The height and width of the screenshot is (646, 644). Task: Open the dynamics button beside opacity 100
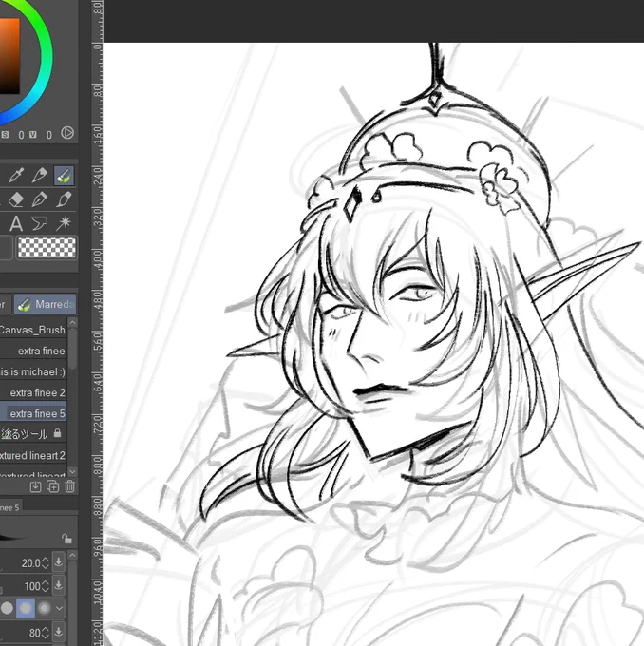coord(59,585)
